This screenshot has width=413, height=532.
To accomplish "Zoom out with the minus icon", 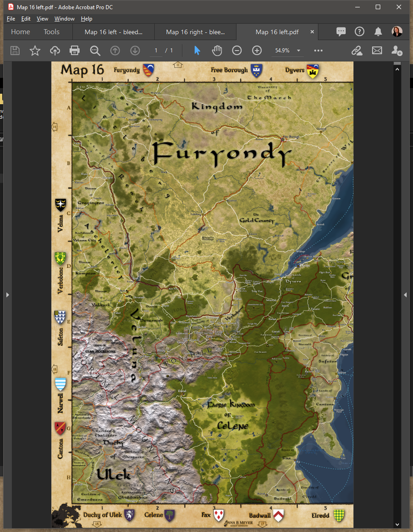I will coord(237,50).
